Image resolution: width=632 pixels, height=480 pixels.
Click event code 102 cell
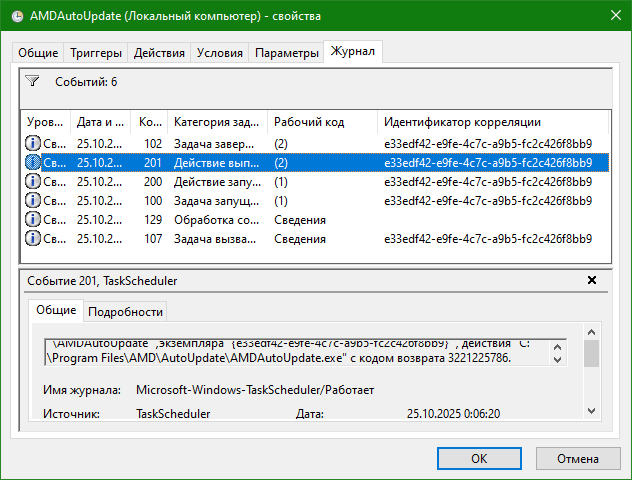point(153,143)
